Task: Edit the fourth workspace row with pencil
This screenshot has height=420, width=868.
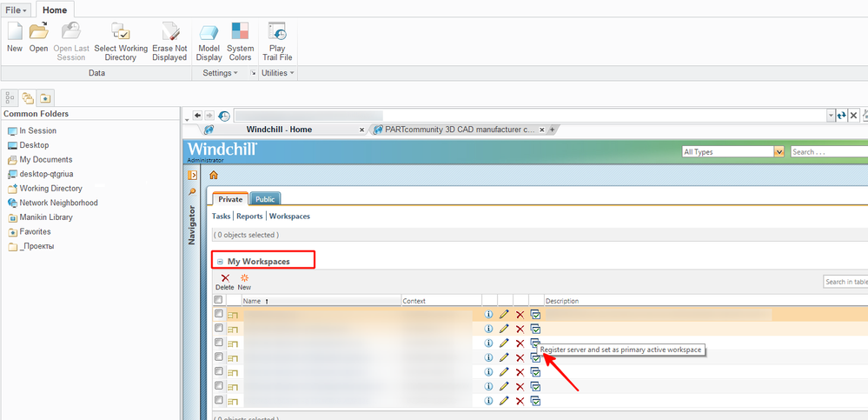Action: click(504, 358)
